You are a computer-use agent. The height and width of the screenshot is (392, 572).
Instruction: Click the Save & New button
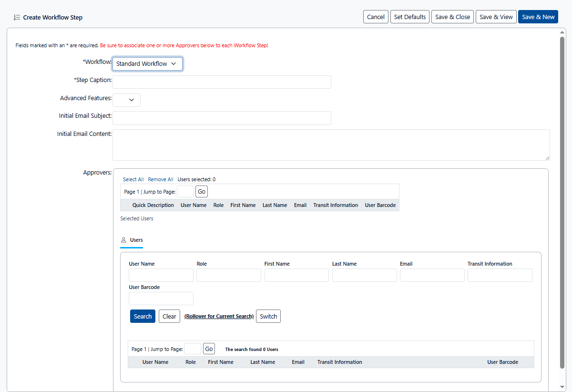point(538,17)
